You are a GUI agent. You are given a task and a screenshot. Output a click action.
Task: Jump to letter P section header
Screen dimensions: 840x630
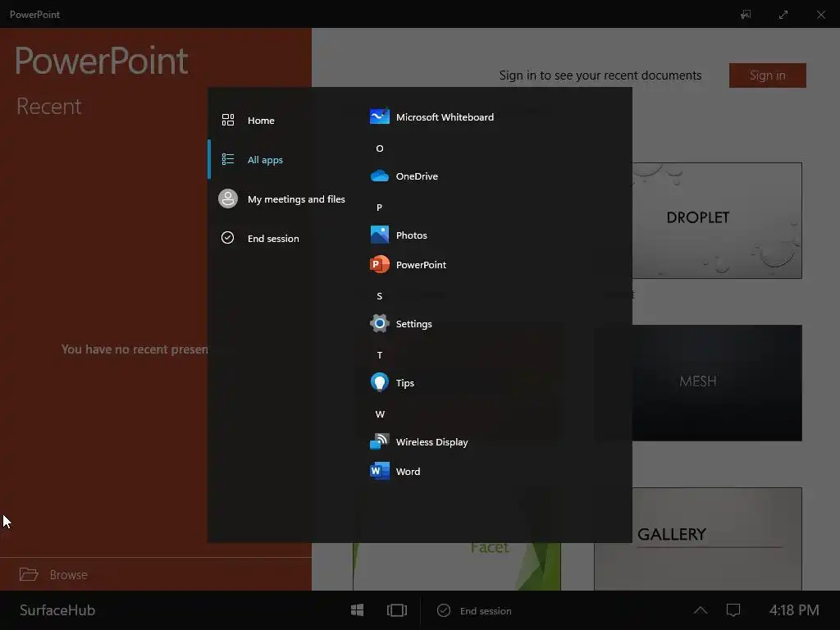tap(379, 208)
